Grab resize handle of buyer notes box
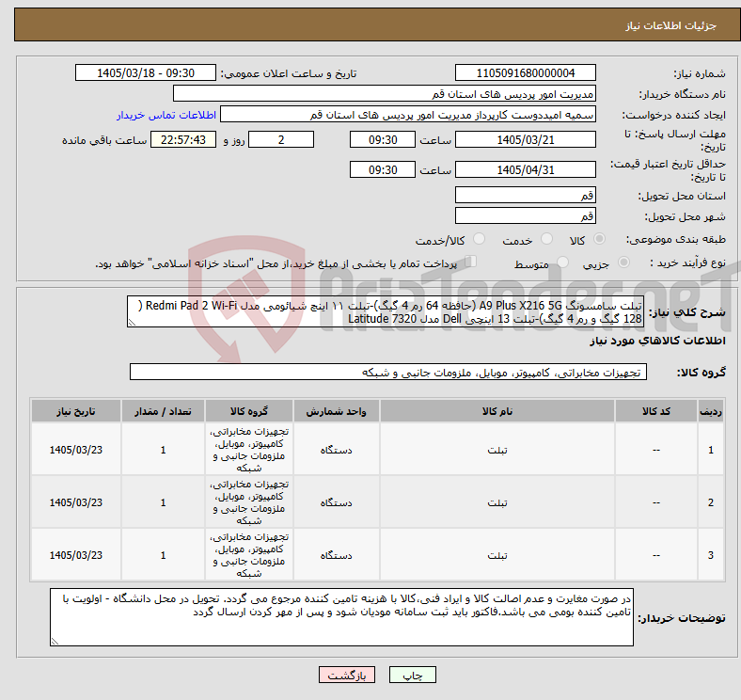This screenshot has width=741, height=700. (55, 642)
